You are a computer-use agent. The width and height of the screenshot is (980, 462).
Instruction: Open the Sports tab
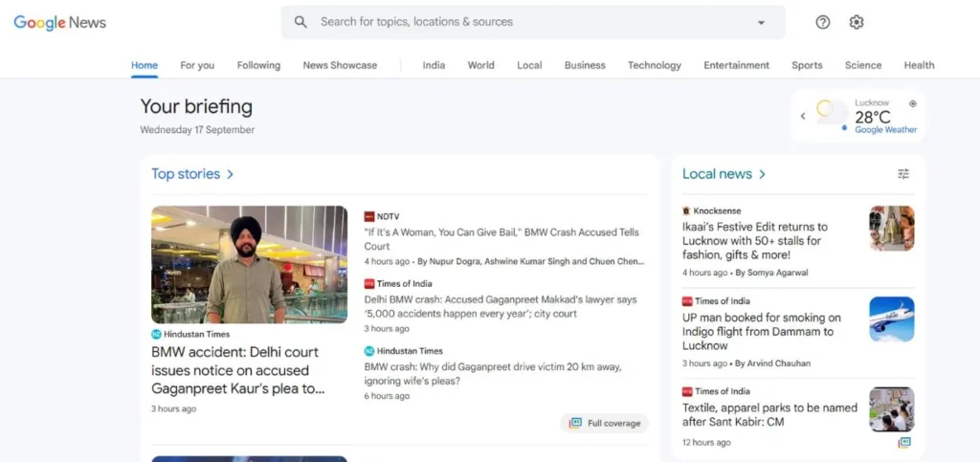click(807, 65)
